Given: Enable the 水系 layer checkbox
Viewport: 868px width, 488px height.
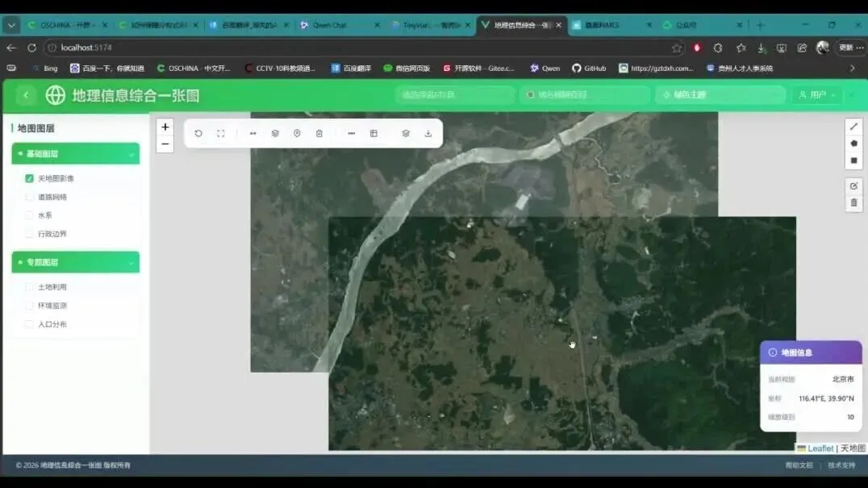Looking at the screenshot, I should click(x=29, y=215).
